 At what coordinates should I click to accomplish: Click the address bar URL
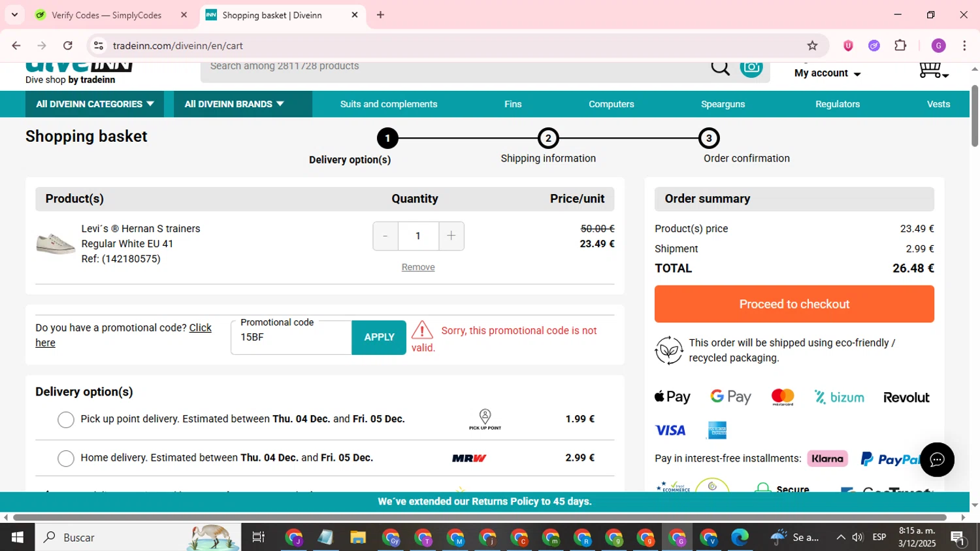pyautogui.click(x=178, y=46)
